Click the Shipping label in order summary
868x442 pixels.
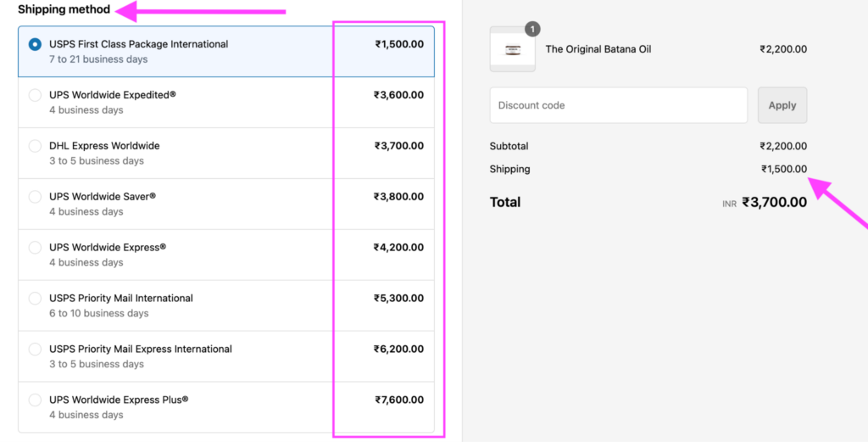click(509, 169)
